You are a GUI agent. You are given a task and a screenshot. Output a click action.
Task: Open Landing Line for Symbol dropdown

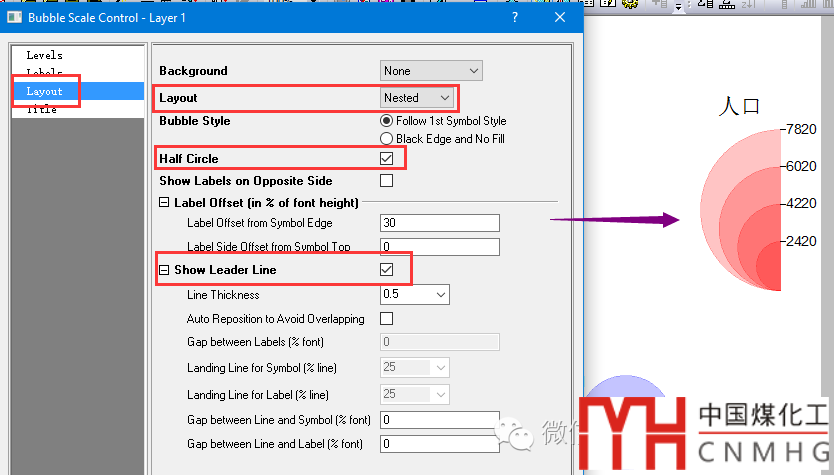pyautogui.click(x=415, y=368)
